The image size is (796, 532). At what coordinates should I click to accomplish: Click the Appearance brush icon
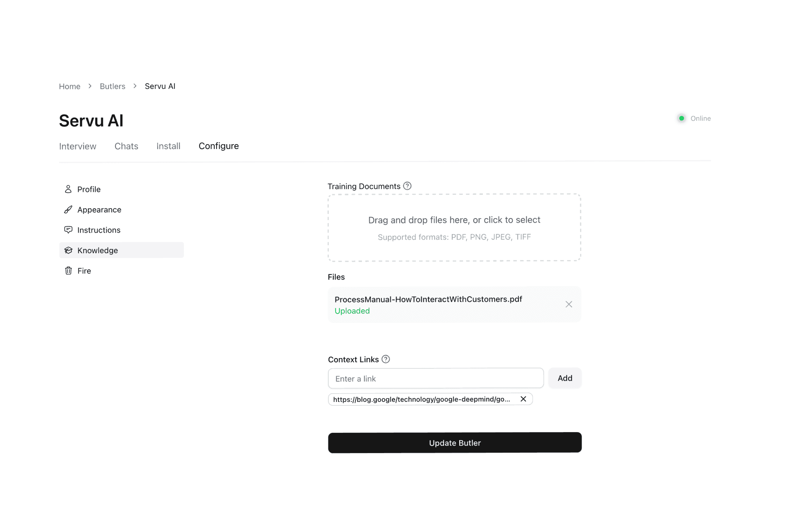pyautogui.click(x=68, y=209)
